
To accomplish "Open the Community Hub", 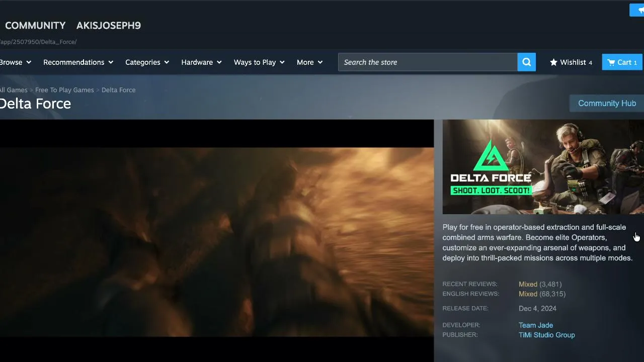I will coord(607,103).
